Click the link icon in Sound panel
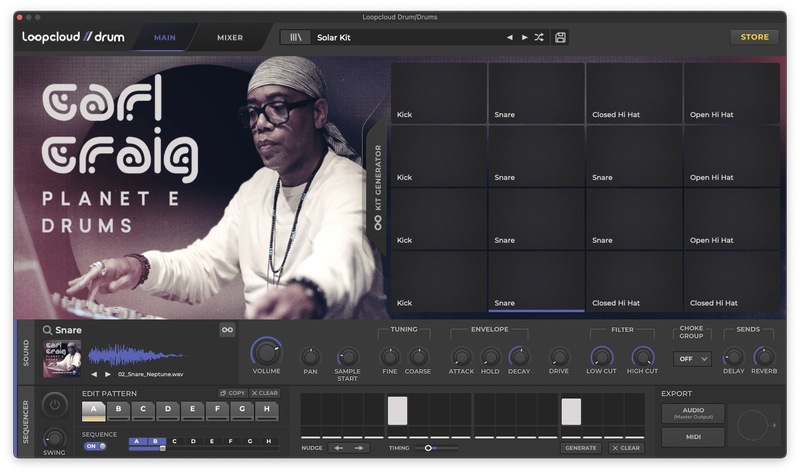 227,330
